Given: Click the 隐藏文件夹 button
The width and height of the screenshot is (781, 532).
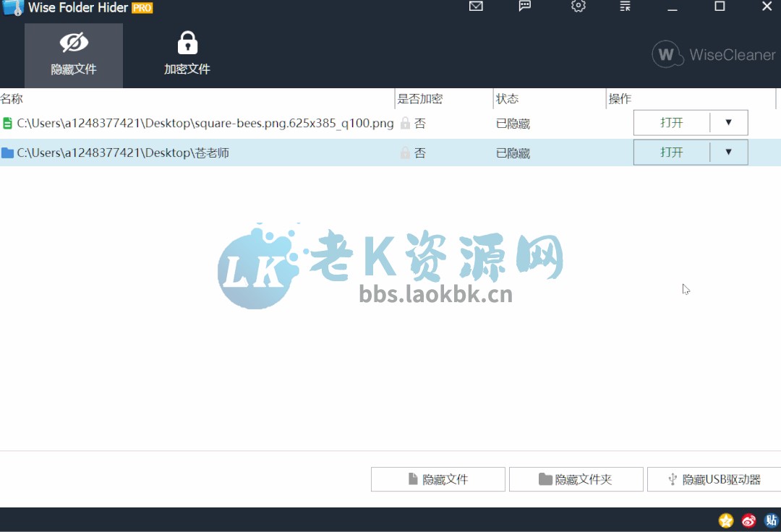Looking at the screenshot, I should [576, 479].
